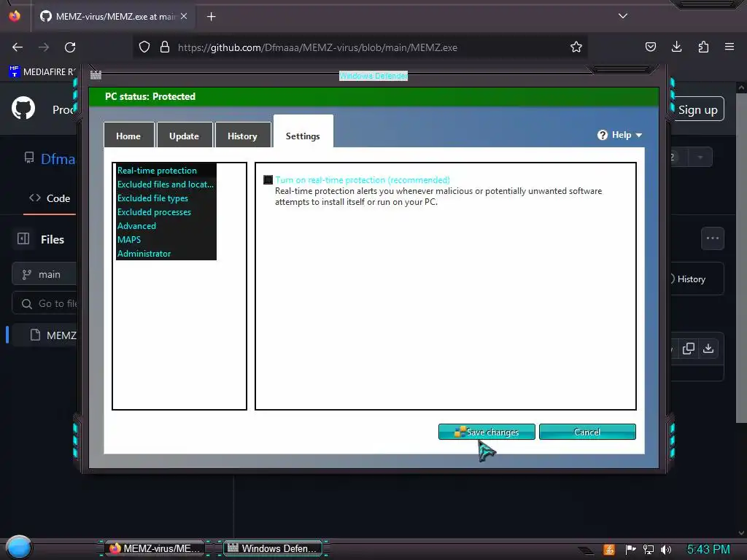
Task: Open the three-dots more options on GitHub
Action: [713, 238]
